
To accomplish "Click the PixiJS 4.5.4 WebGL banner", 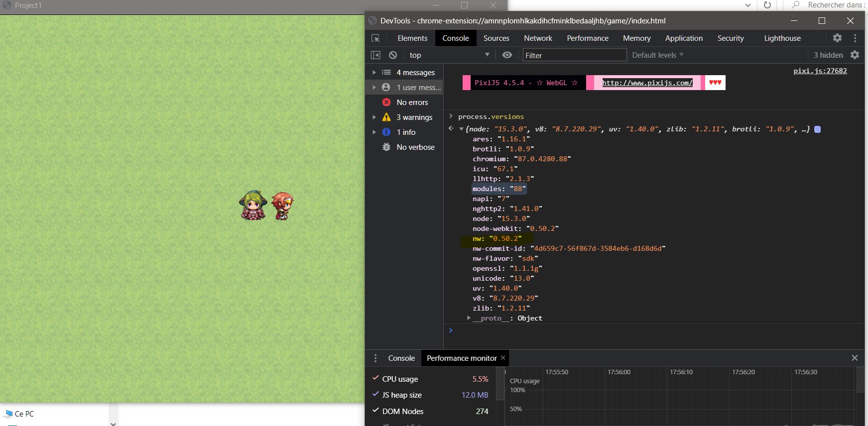I will coord(525,83).
